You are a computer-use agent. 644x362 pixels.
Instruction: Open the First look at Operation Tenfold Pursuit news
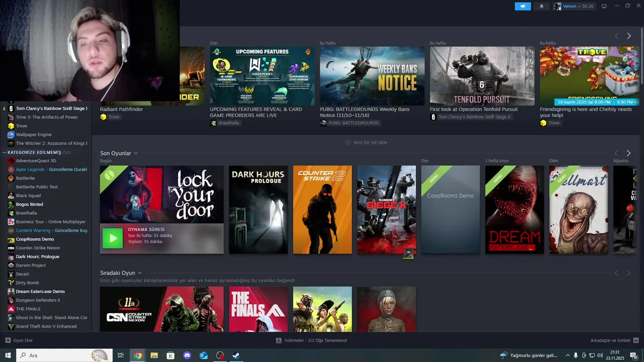[x=482, y=76]
